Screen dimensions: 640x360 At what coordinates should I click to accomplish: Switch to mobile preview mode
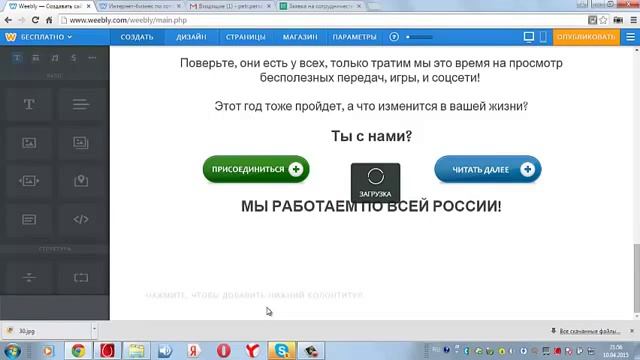543,37
